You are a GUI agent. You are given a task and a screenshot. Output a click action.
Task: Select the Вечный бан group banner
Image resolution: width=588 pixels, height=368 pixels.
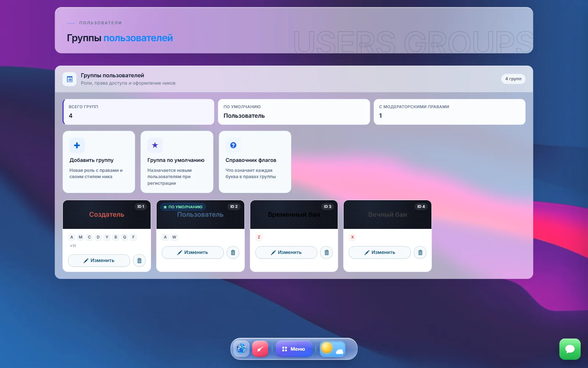(x=387, y=215)
